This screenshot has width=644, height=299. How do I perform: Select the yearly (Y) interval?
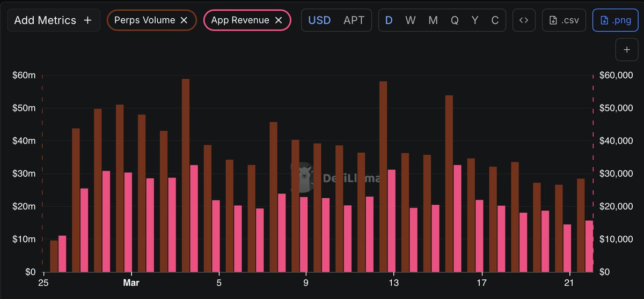(x=475, y=20)
